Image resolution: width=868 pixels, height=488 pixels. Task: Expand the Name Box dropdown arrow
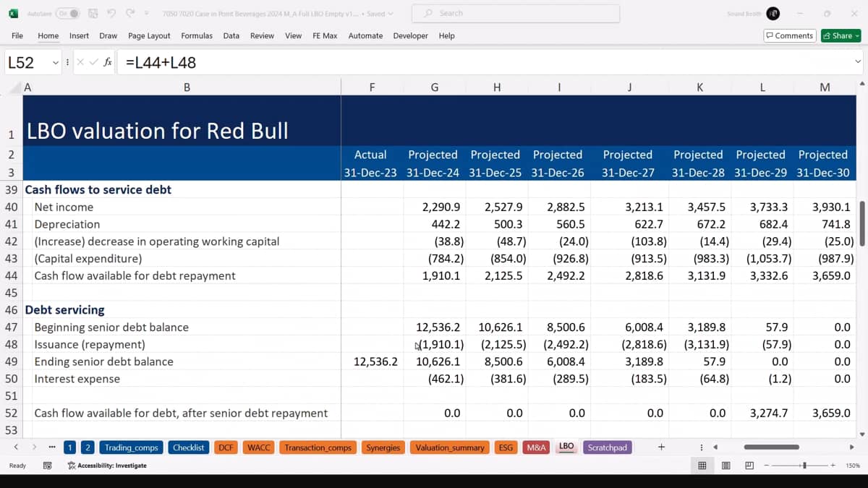coord(55,63)
